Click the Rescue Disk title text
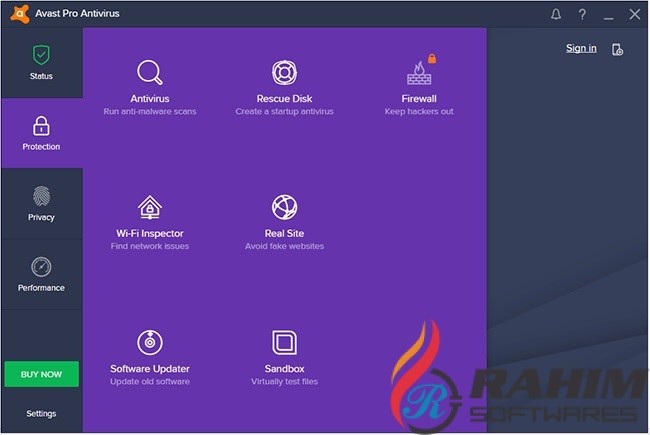Image resolution: width=650 pixels, height=435 pixels. [284, 99]
